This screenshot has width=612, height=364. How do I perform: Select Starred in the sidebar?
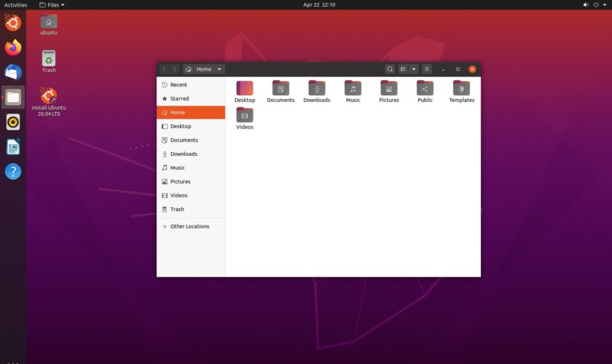tap(179, 99)
